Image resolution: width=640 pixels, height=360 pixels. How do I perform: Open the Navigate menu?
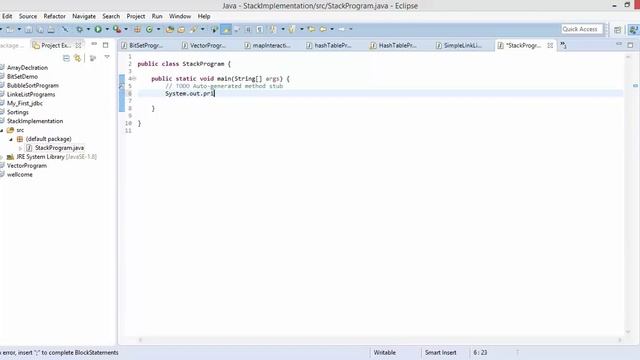(x=84, y=16)
